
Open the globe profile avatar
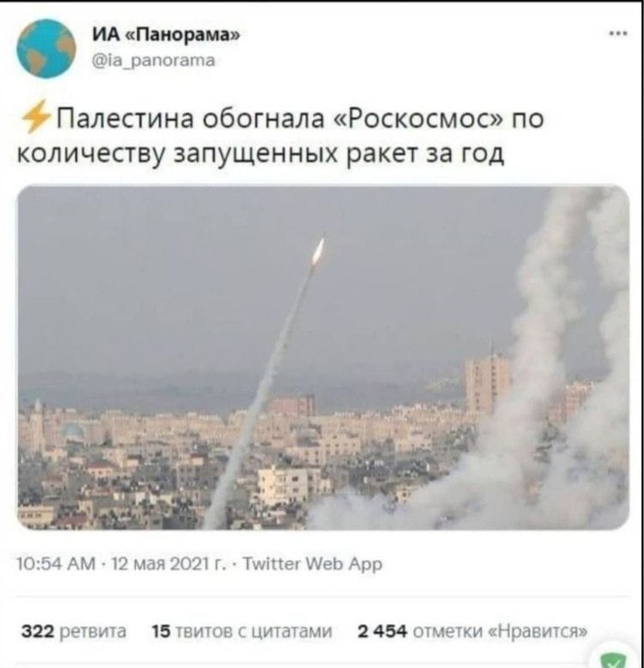click(46, 49)
